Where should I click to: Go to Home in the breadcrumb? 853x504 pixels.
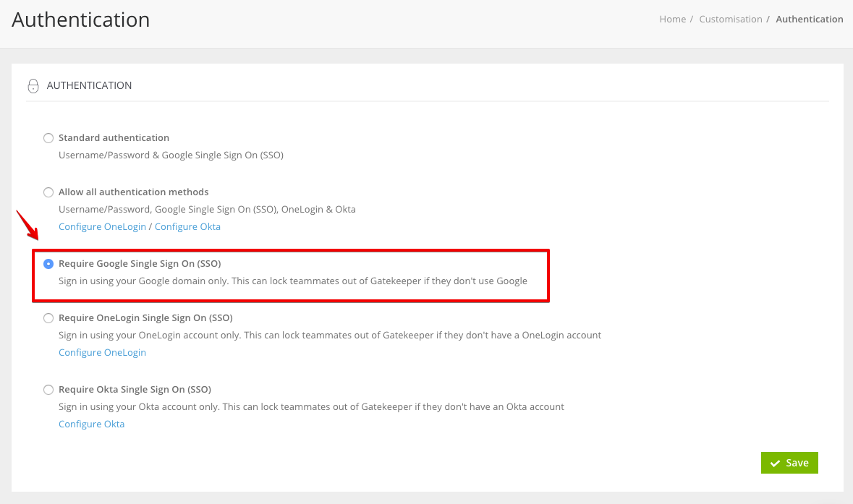point(672,19)
